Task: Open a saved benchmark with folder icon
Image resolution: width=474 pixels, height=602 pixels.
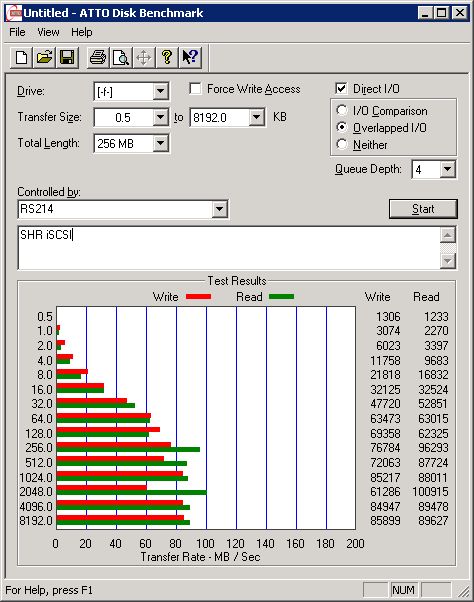Action: tap(45, 58)
